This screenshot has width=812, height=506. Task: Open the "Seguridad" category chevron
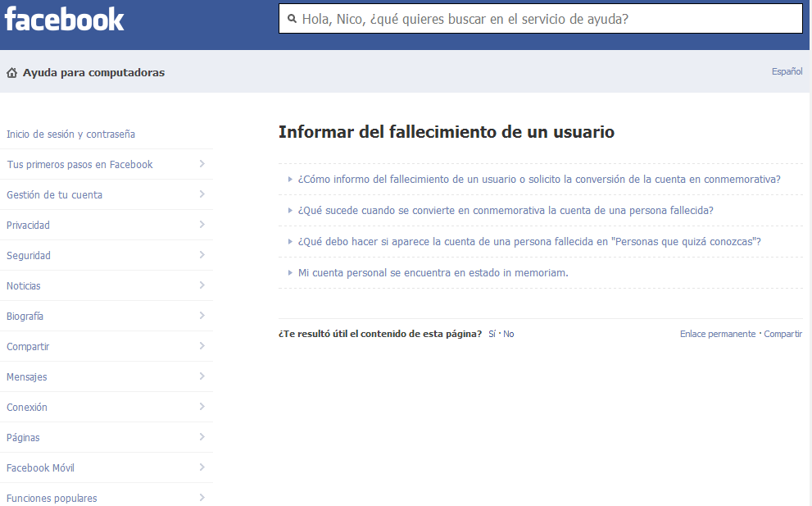(x=201, y=255)
